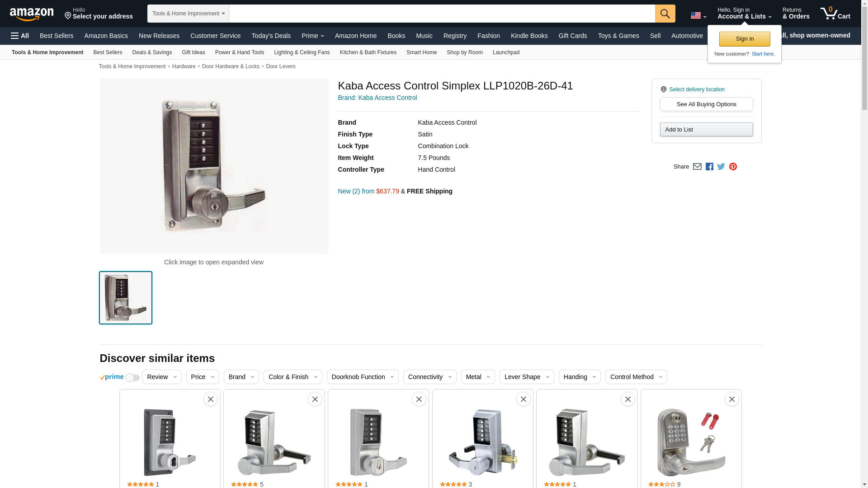Go to Today's Deals
The width and height of the screenshot is (868, 488).
pos(271,36)
